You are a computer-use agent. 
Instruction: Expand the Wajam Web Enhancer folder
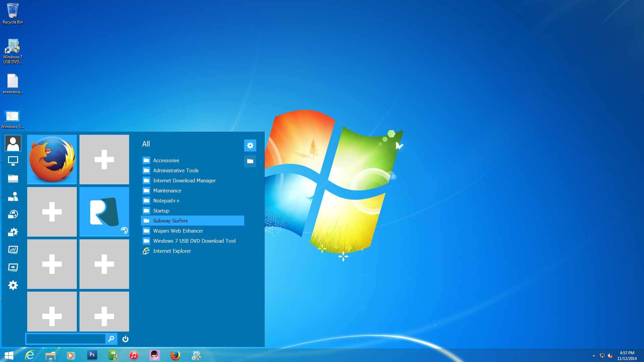pyautogui.click(x=193, y=231)
